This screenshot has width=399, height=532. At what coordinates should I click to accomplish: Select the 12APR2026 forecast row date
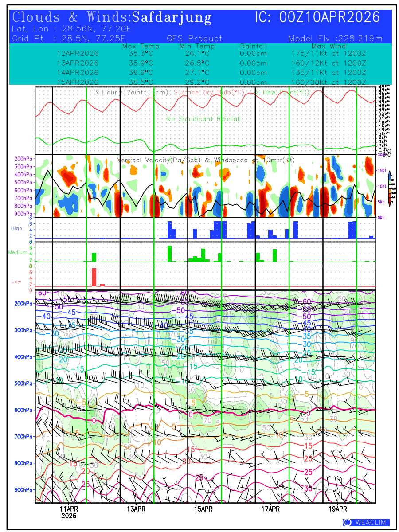coord(78,53)
